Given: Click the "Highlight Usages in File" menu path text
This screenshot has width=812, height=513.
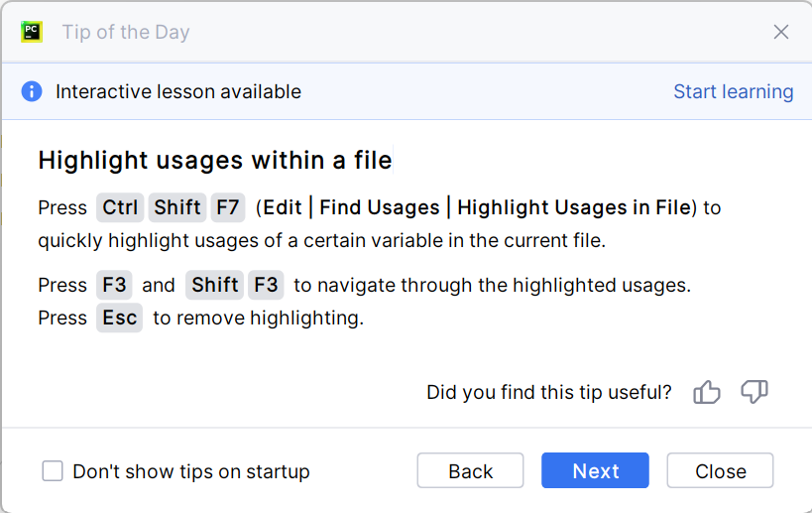Looking at the screenshot, I should pos(573,207).
